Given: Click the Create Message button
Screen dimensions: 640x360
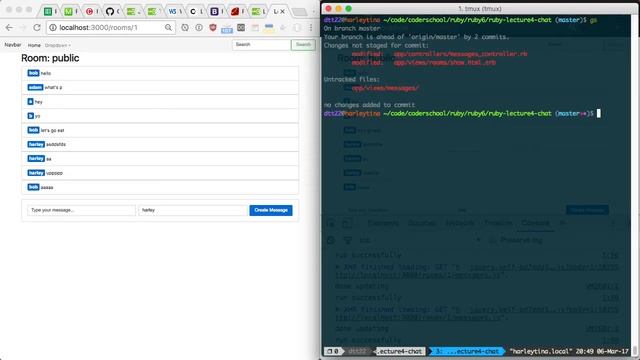Looking at the screenshot, I should click(x=271, y=210).
